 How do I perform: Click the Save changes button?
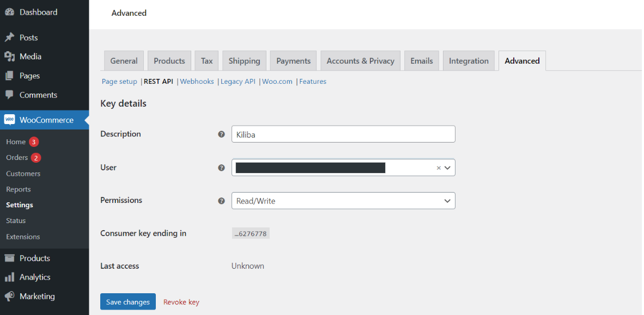point(127,301)
